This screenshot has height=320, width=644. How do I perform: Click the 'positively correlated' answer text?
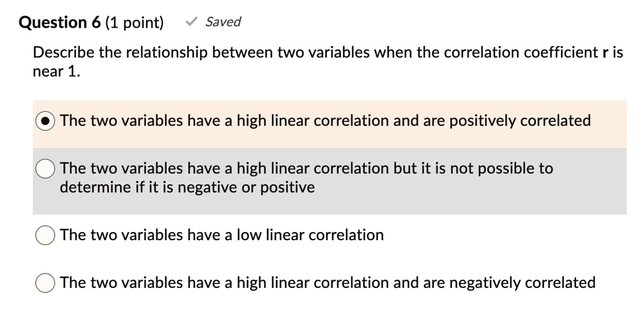pos(325,121)
